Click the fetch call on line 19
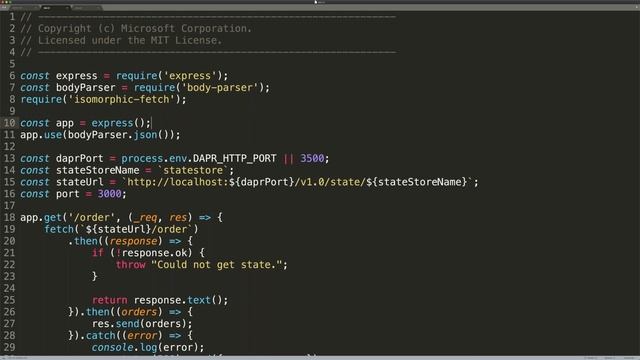The image size is (640, 360). (x=121, y=230)
